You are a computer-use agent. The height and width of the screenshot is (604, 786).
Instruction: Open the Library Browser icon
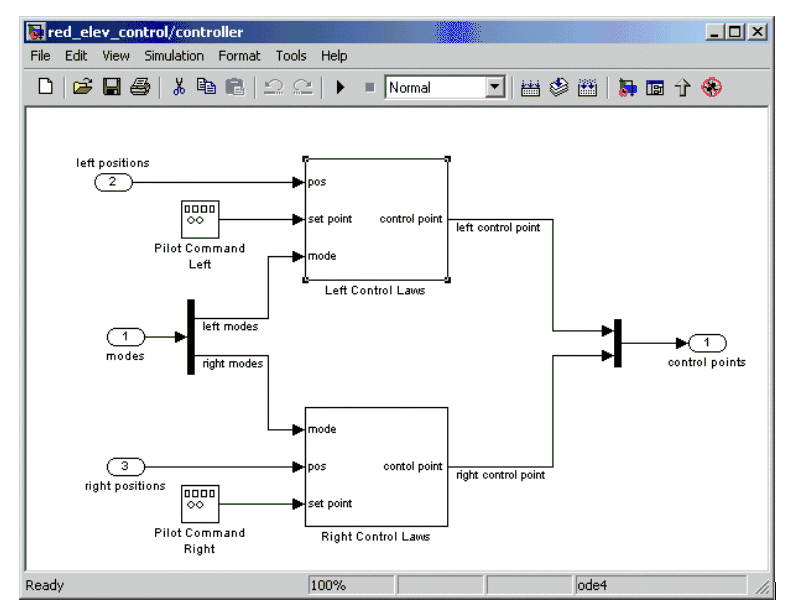coord(628,88)
